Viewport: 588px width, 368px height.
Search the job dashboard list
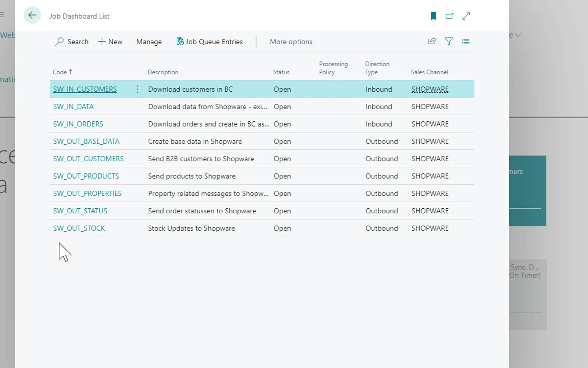pos(72,42)
